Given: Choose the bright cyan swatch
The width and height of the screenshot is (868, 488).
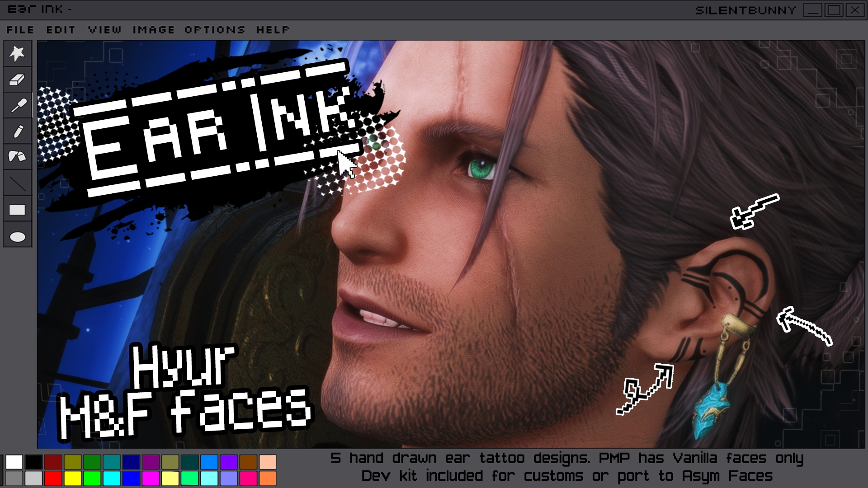Looking at the screenshot, I should click(112, 479).
